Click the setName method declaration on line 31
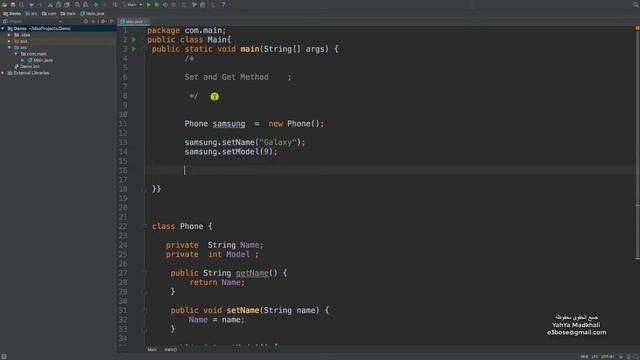 (243, 311)
